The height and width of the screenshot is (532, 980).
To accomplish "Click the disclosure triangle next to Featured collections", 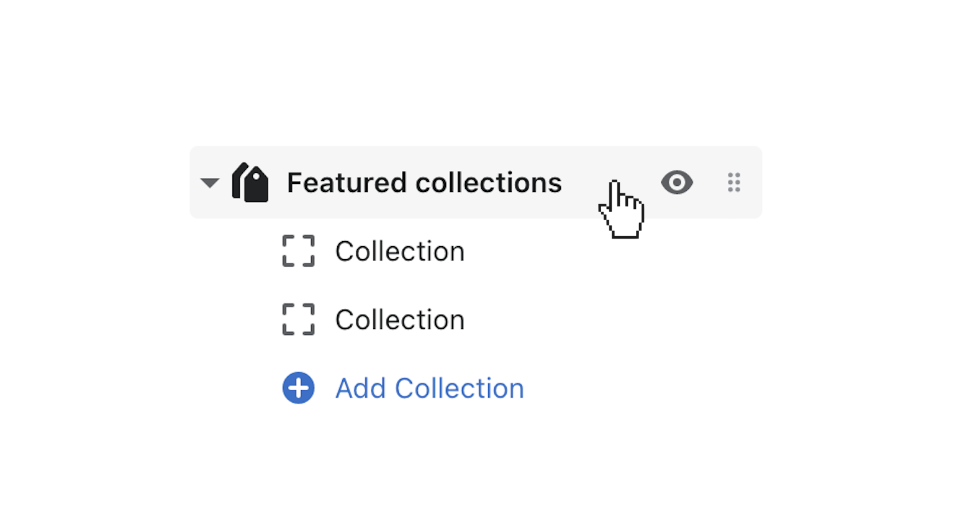I will pos(210,182).
